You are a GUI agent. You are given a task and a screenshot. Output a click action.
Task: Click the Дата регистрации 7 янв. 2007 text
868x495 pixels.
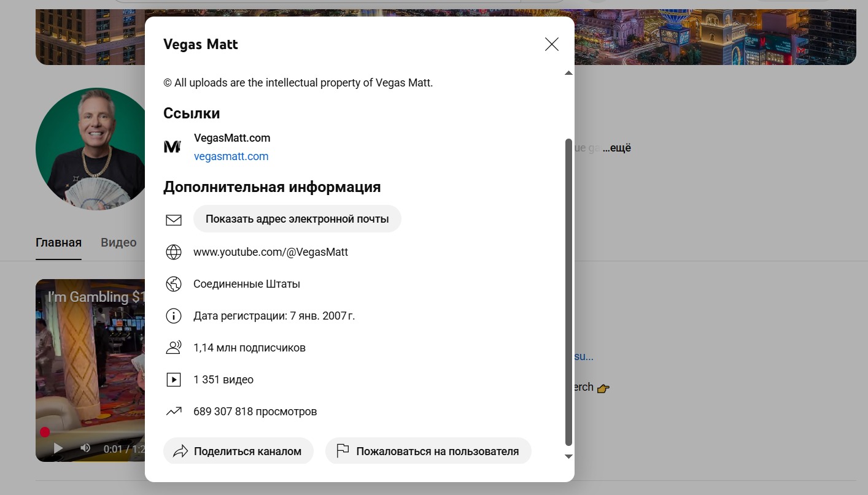(x=274, y=316)
